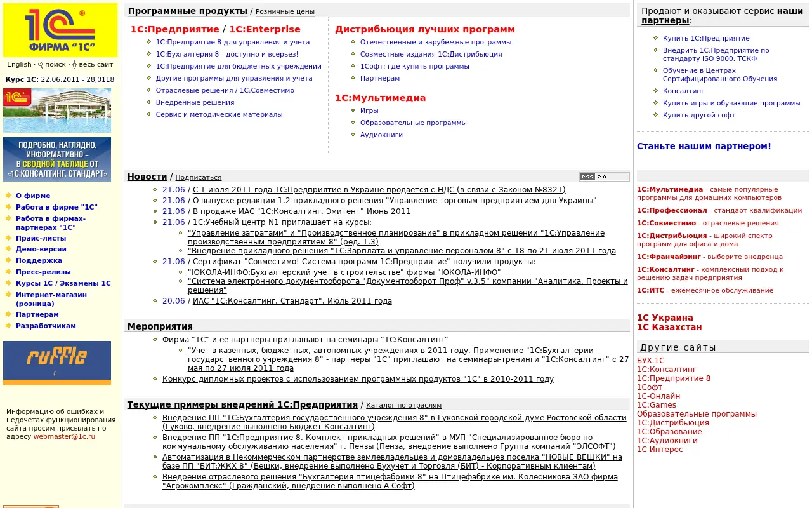Viewport: 812px width, 508px height.
Task: Open 'Курсы 1С / Экзамены 1С' section
Action: (x=63, y=283)
